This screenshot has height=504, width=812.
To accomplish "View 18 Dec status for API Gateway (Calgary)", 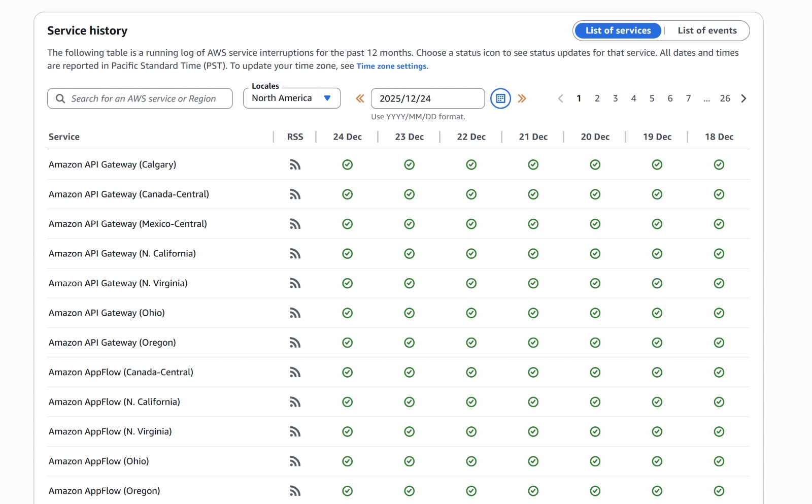I will (x=719, y=164).
